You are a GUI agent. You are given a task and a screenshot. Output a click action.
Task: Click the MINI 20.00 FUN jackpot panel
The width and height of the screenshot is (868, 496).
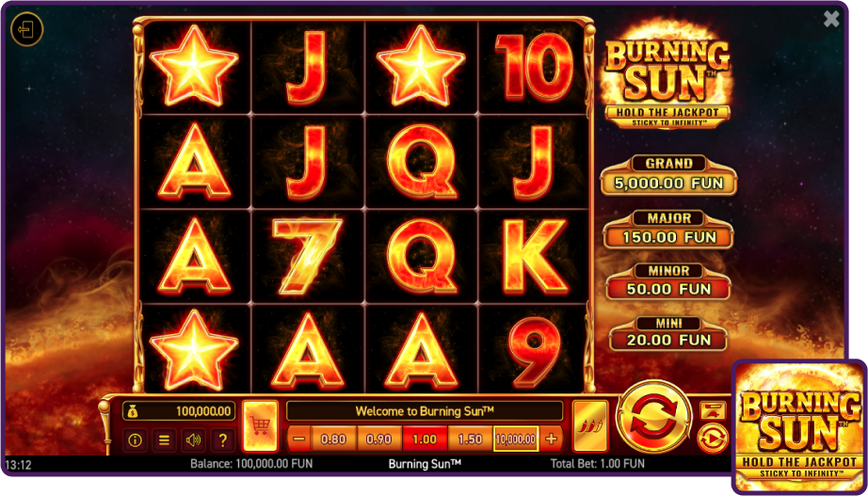coord(669,333)
